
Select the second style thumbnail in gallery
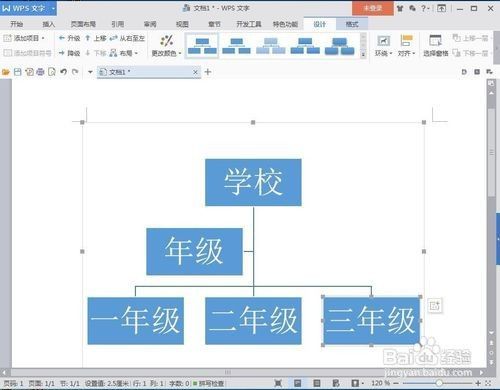(236, 46)
